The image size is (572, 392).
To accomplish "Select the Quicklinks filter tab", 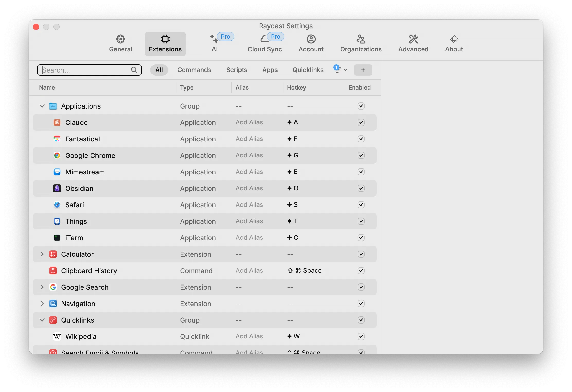I will pyautogui.click(x=308, y=70).
